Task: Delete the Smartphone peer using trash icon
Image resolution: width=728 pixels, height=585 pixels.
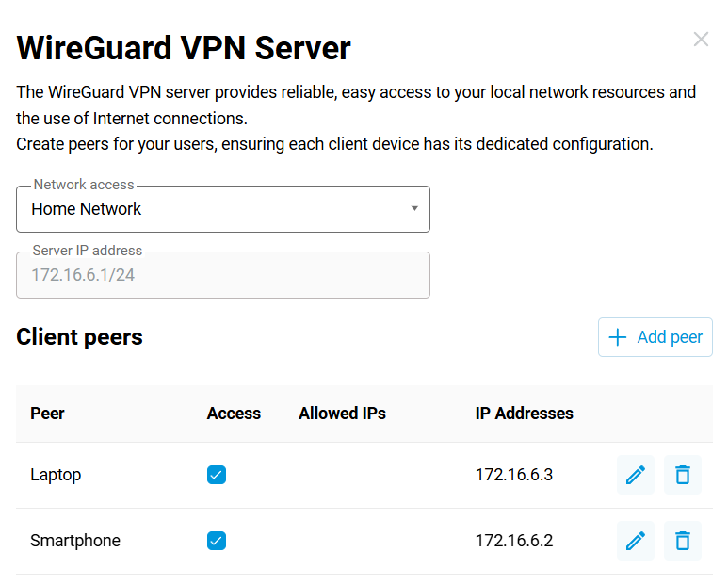Action: pos(683,541)
